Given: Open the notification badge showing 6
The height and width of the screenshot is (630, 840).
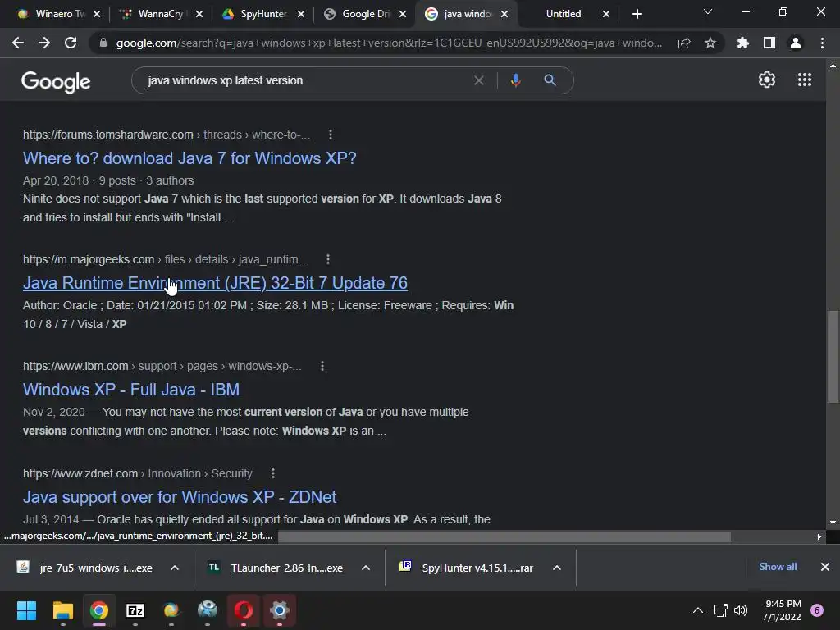Looking at the screenshot, I should 817,610.
